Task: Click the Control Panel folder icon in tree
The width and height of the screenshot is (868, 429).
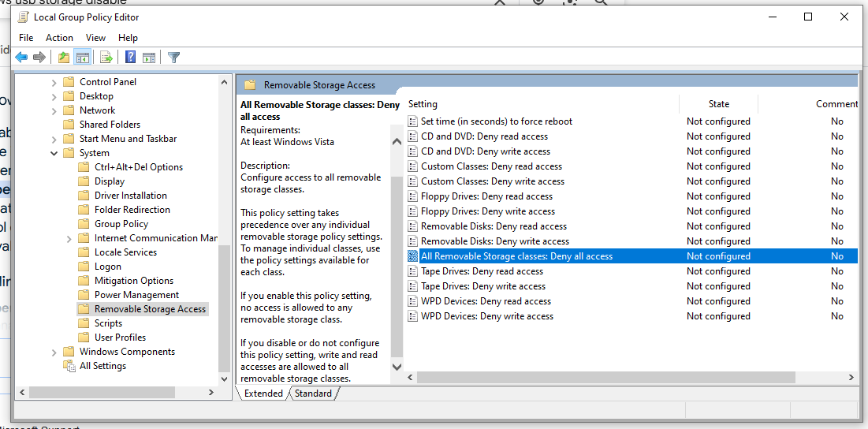Action: (x=69, y=82)
